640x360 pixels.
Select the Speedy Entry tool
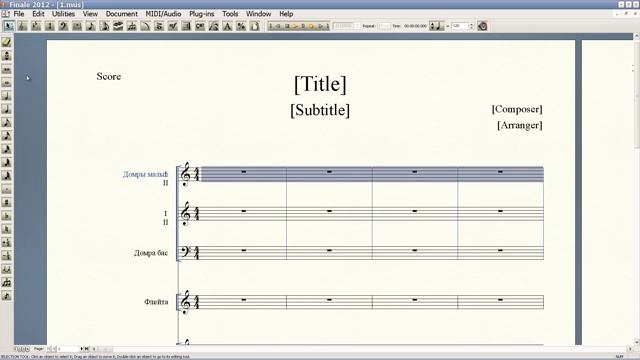click(104, 26)
